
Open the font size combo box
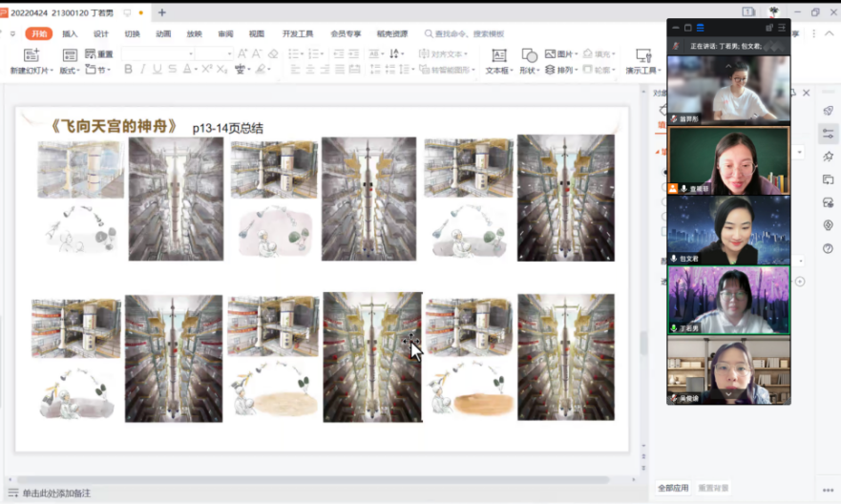214,53
